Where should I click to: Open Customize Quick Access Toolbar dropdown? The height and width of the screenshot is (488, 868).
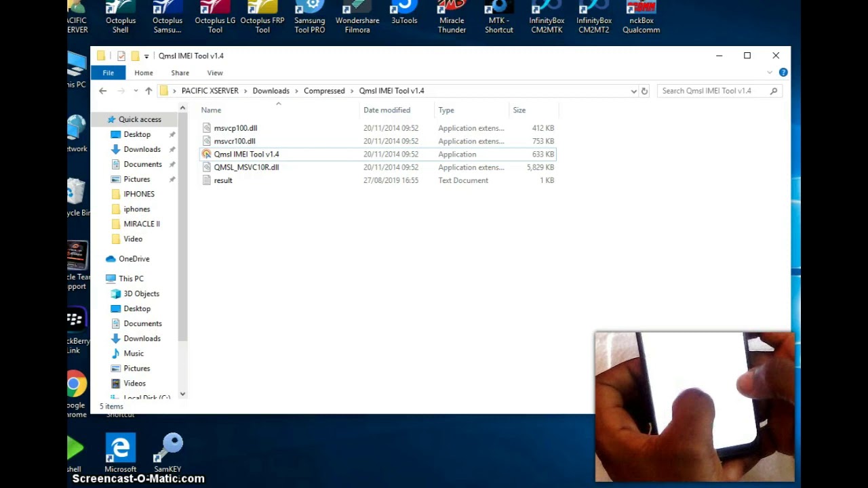coord(146,56)
